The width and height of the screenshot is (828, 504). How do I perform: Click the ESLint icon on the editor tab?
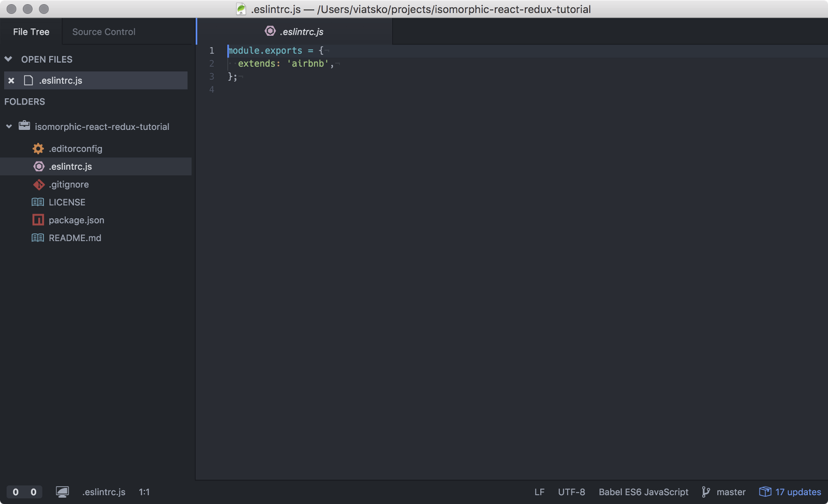click(270, 31)
